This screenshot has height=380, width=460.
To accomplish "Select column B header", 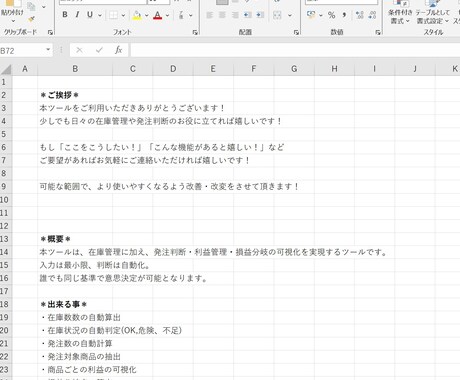I will click(x=75, y=69).
